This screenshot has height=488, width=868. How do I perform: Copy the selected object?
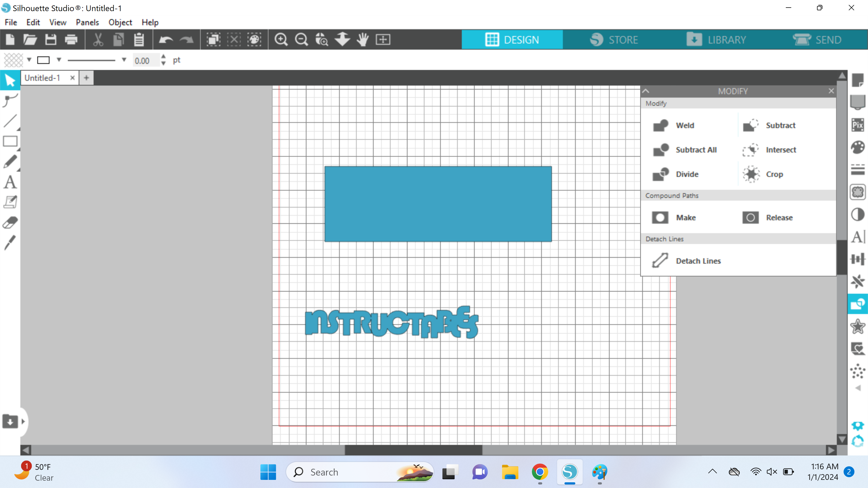pos(118,39)
